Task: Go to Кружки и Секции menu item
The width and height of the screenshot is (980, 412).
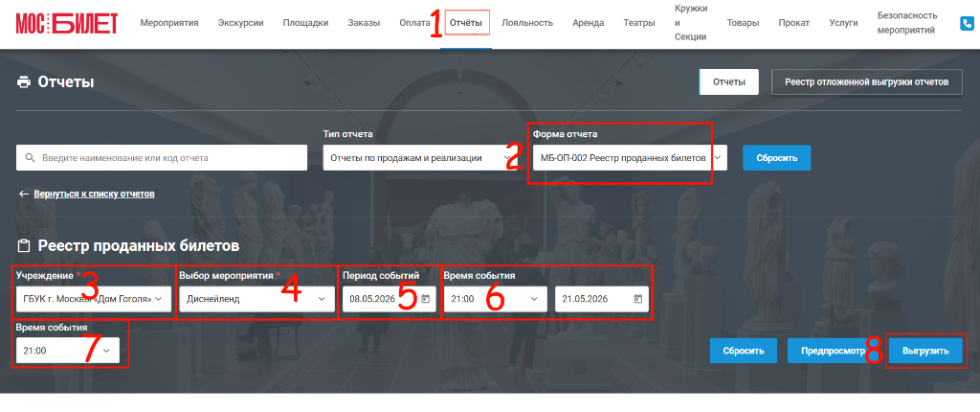Action: 691,23
